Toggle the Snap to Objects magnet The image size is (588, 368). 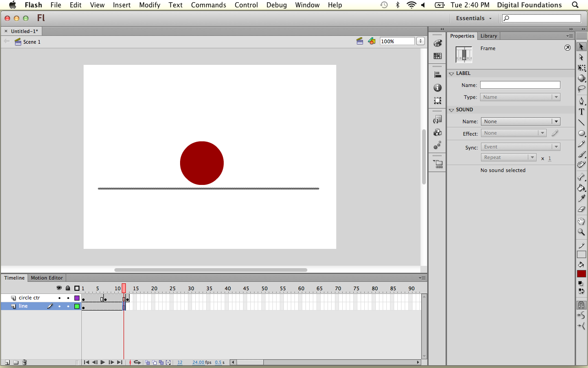click(x=581, y=305)
